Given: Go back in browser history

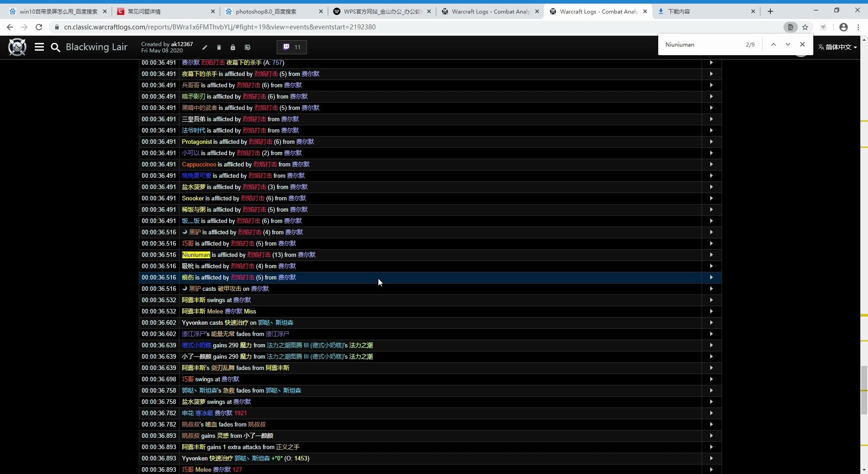Looking at the screenshot, I should pos(10,27).
